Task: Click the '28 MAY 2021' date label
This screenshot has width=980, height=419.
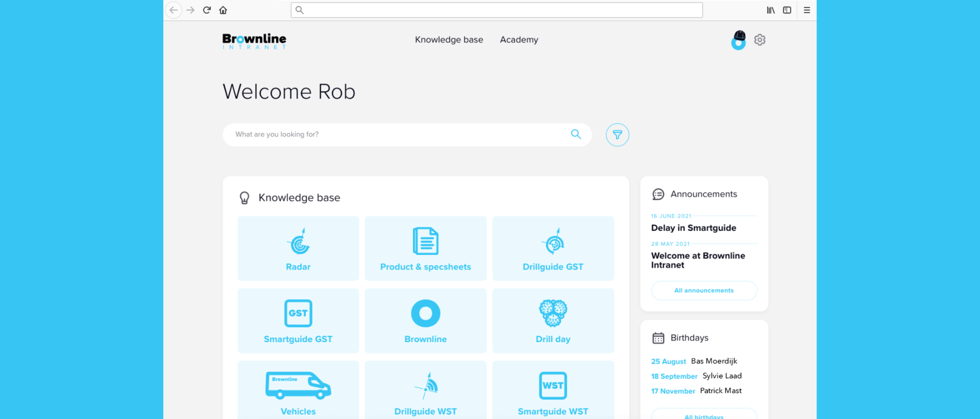Action: (670, 244)
